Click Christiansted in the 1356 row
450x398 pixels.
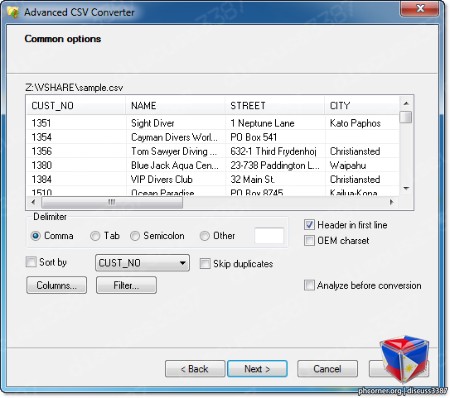coord(362,151)
